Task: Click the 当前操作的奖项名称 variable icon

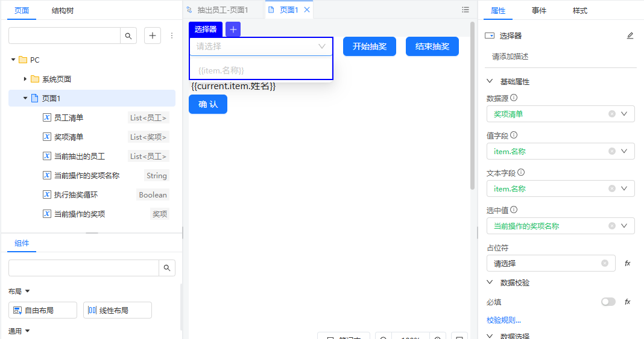Action: coord(47,175)
